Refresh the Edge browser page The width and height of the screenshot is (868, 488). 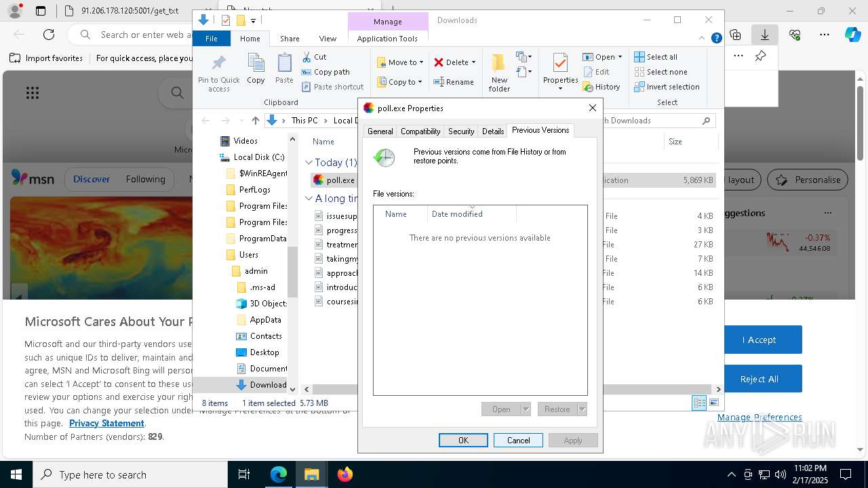tap(49, 35)
